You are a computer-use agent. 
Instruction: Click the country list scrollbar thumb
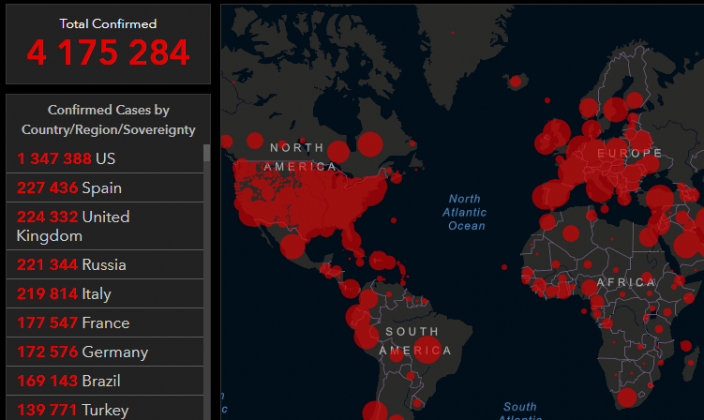(x=207, y=153)
